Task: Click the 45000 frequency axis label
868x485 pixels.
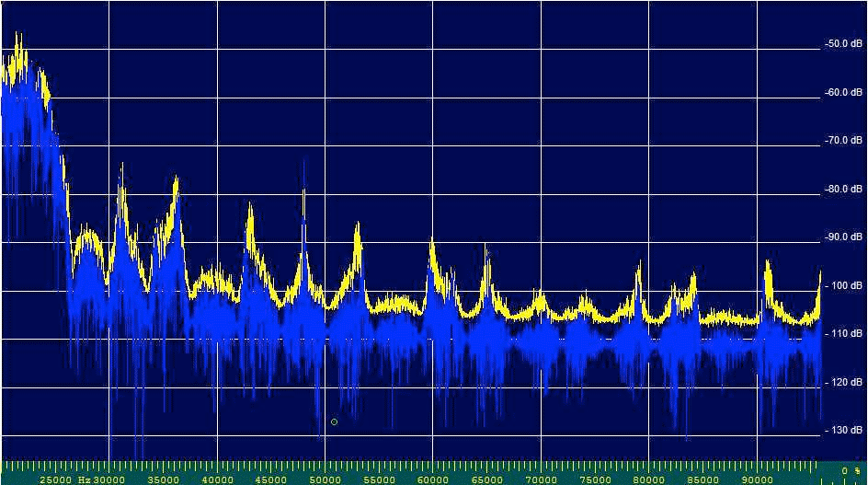Action: point(270,479)
